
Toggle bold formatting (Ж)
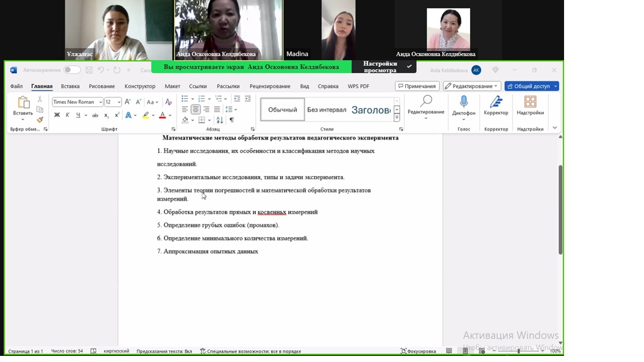click(56, 115)
